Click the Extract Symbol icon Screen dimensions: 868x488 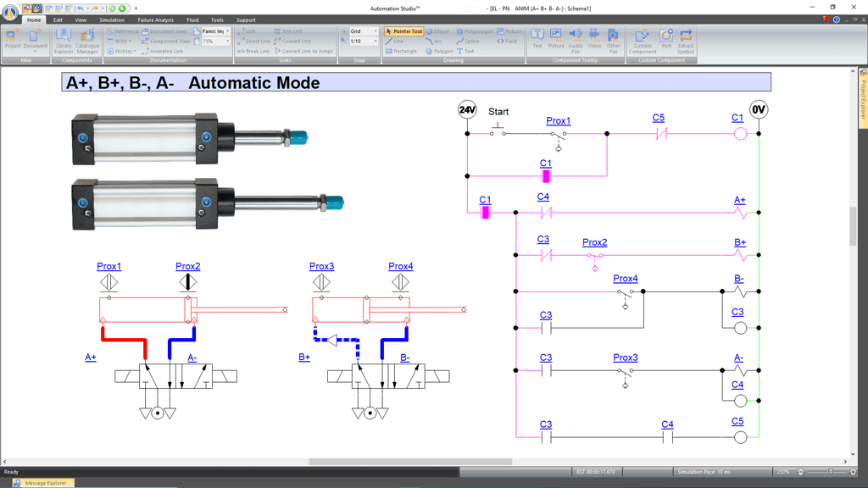click(686, 40)
